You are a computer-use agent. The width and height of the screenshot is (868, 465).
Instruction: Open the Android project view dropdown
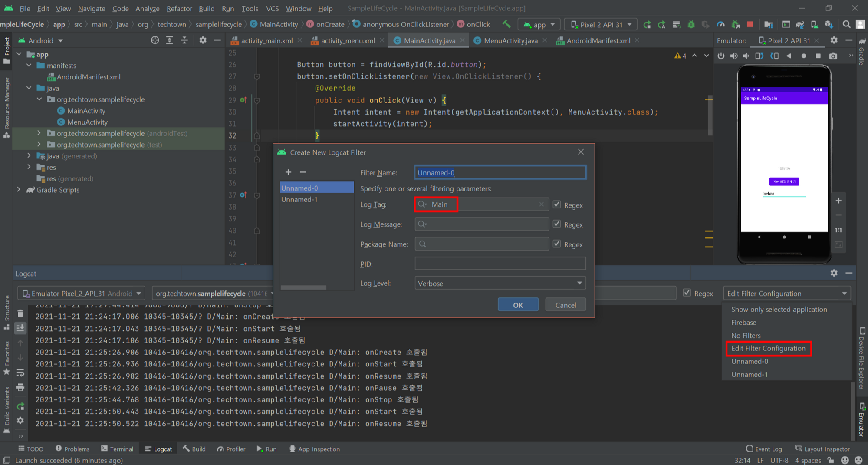pos(41,40)
